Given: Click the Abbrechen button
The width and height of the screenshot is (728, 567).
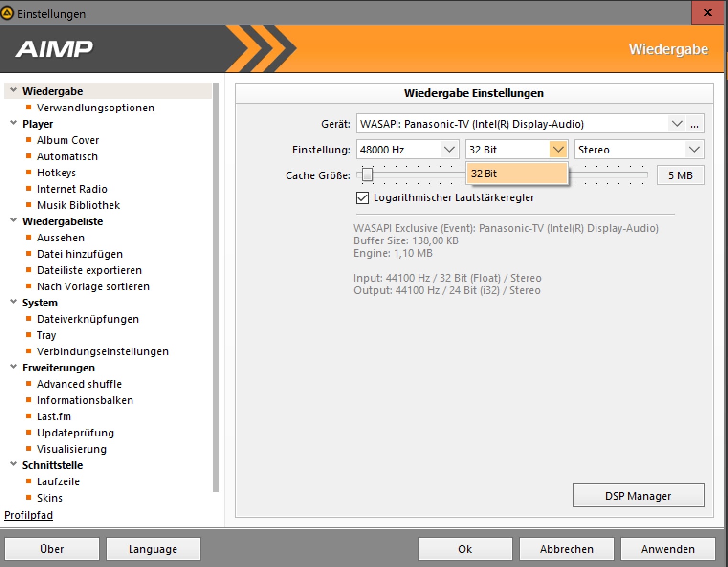Looking at the screenshot, I should pos(566,549).
